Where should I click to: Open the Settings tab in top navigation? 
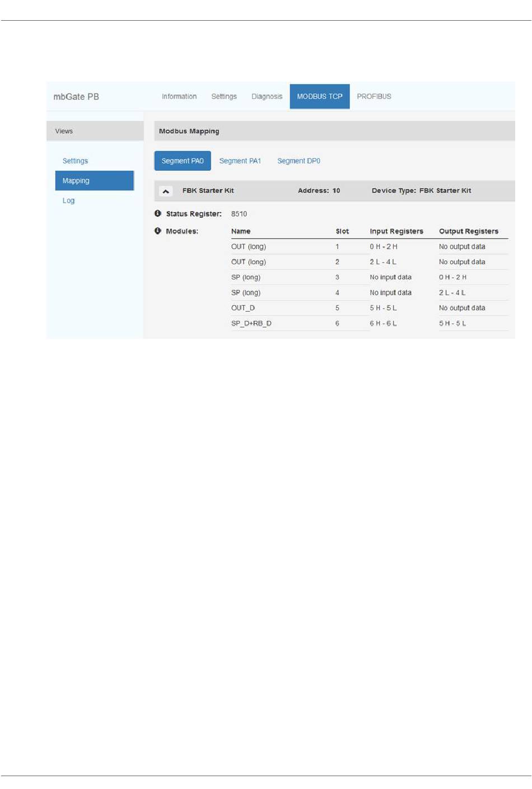pyautogui.click(x=224, y=96)
